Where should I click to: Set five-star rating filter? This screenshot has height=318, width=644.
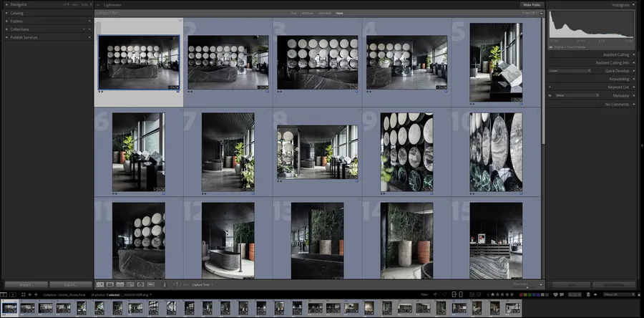click(512, 294)
